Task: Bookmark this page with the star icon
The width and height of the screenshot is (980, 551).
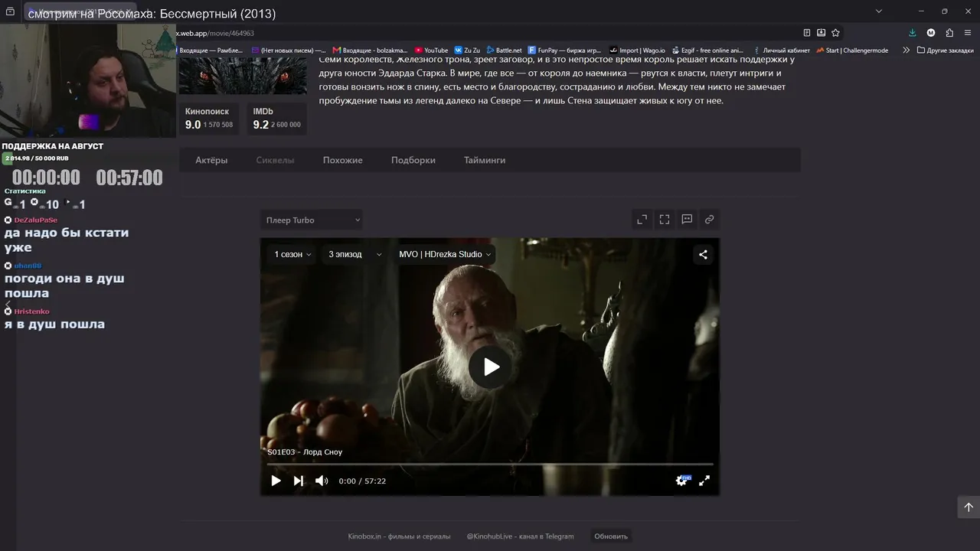Action: click(835, 33)
